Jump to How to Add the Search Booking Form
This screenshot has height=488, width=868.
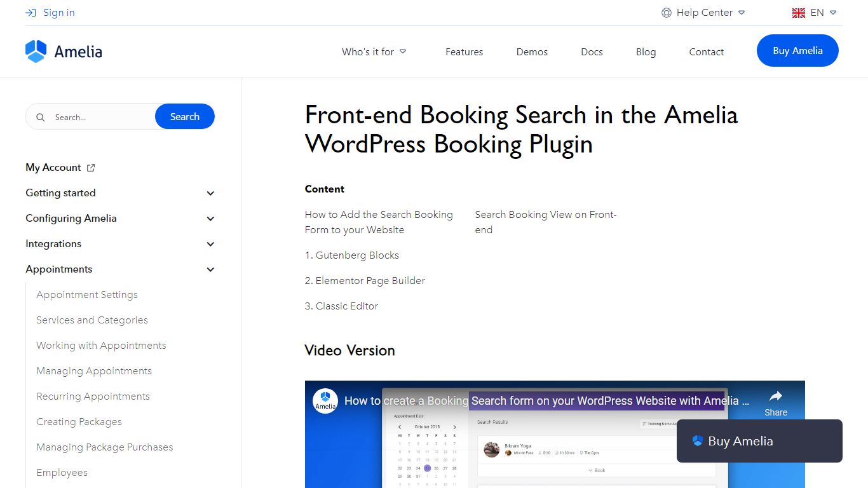pos(379,222)
